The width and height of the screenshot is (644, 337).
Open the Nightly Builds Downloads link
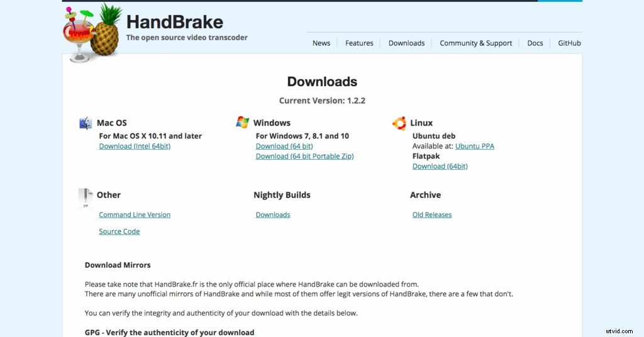point(272,215)
